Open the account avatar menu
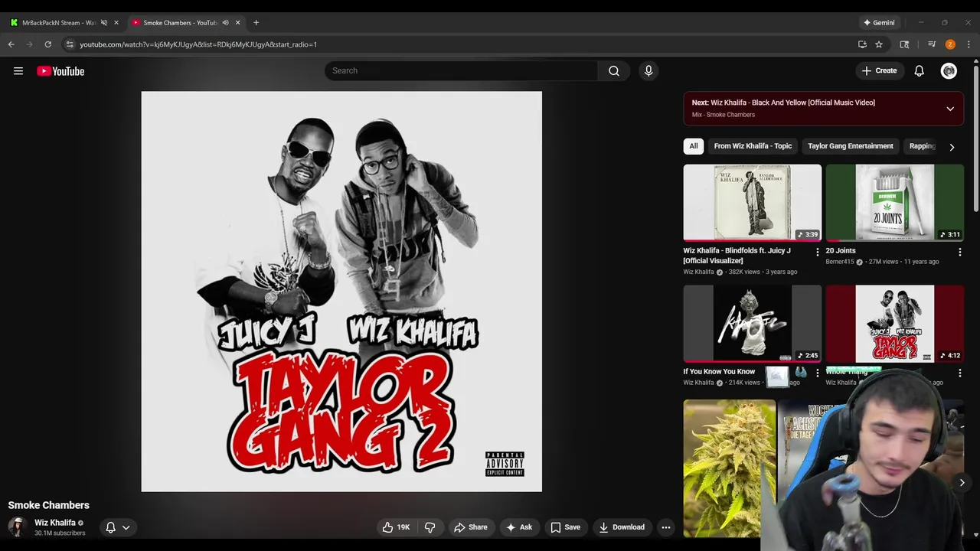The image size is (980, 551). tap(949, 70)
